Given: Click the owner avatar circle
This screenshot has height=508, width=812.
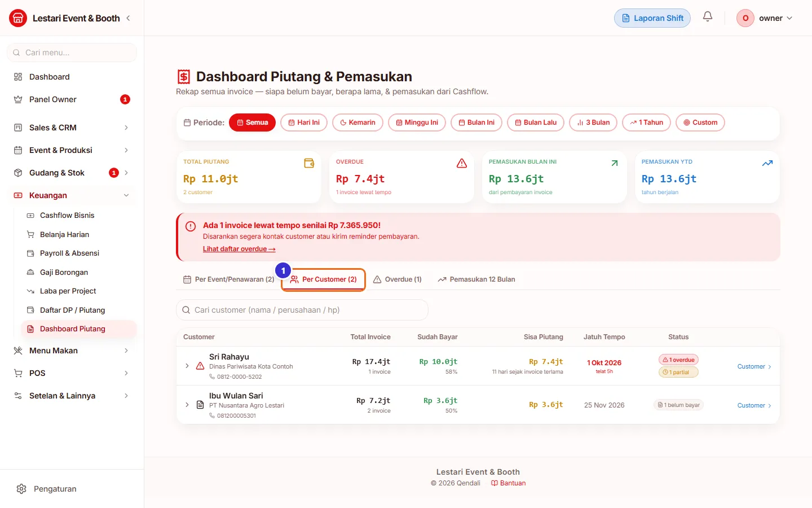Looking at the screenshot, I should (745, 18).
